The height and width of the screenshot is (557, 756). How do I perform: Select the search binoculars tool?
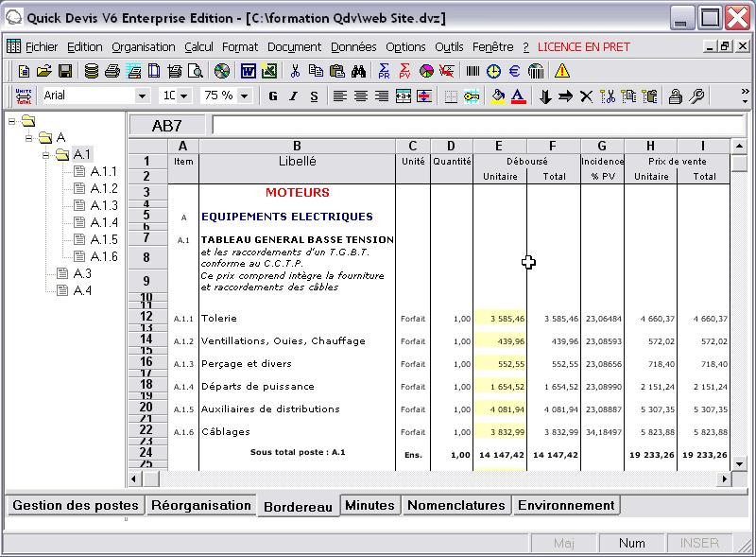[x=357, y=70]
